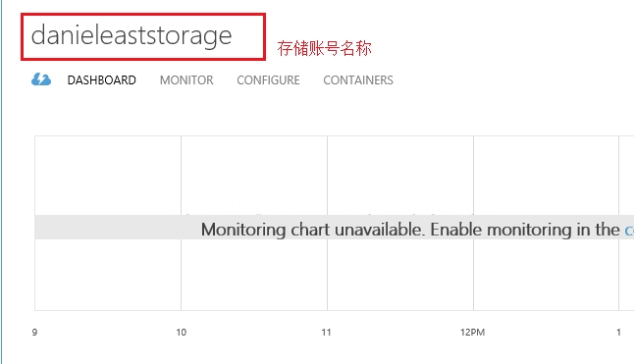
Task: Click chart area between 12PM and 1
Action: [x=547, y=176]
